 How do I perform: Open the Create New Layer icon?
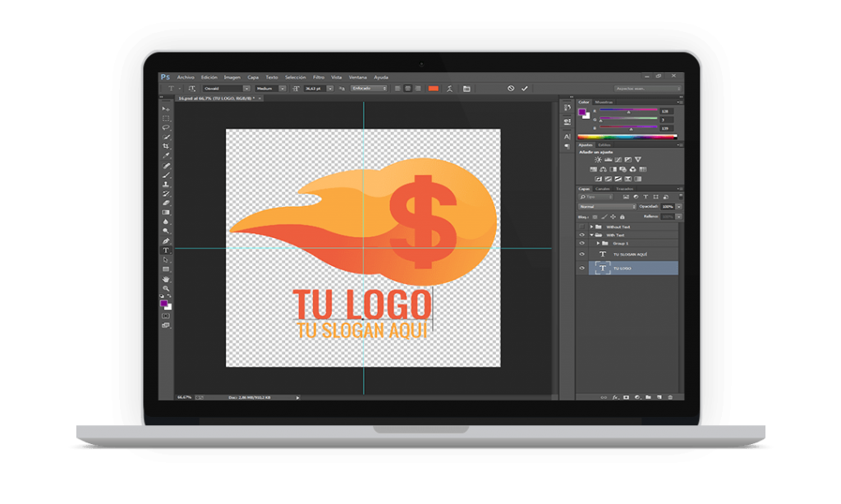pos(659,397)
